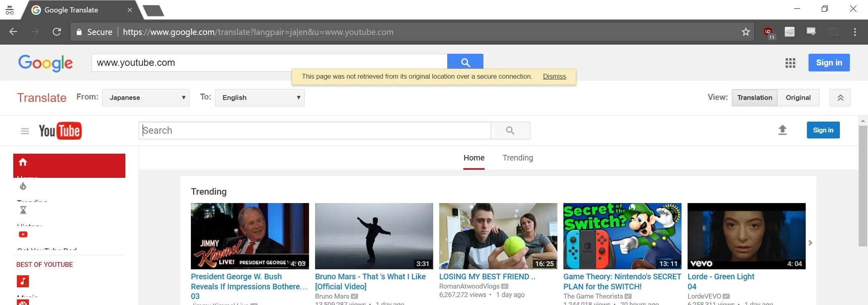The height and width of the screenshot is (305, 868).
Task: Switch view to Original
Action: pos(798,98)
